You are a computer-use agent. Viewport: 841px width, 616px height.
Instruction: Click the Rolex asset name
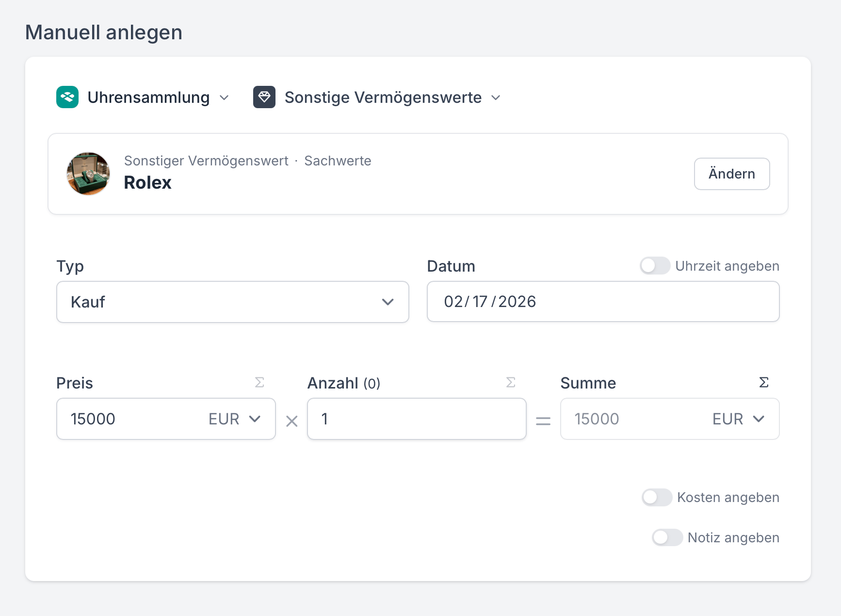click(148, 183)
